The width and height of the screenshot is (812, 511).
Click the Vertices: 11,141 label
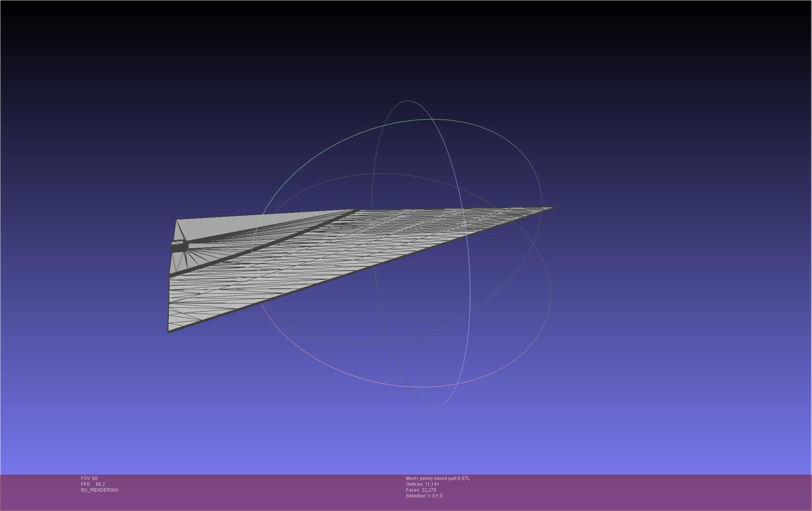(x=422, y=484)
